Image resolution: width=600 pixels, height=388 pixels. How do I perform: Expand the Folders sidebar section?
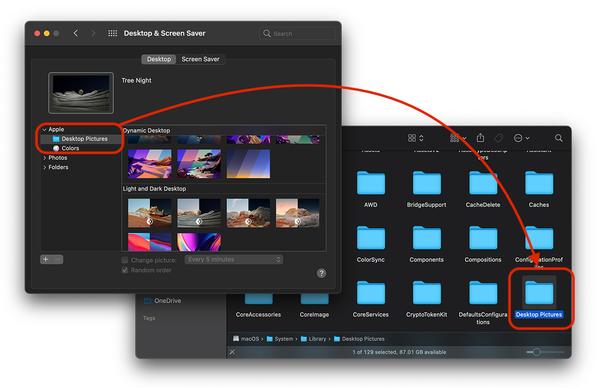[45, 167]
